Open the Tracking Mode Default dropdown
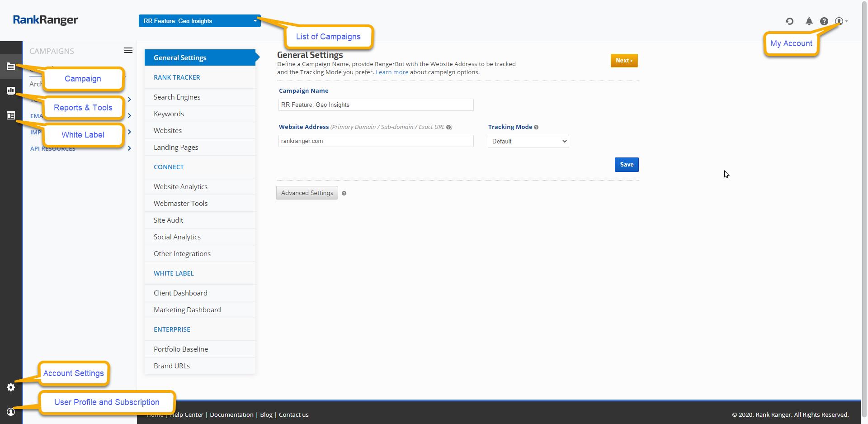The width and height of the screenshot is (868, 424). 528,142
